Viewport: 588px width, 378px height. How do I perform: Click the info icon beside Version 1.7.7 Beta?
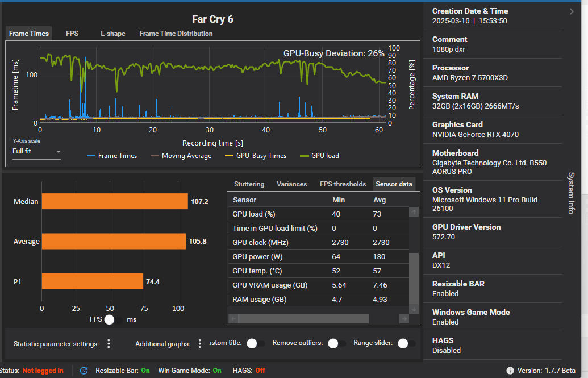pos(510,371)
